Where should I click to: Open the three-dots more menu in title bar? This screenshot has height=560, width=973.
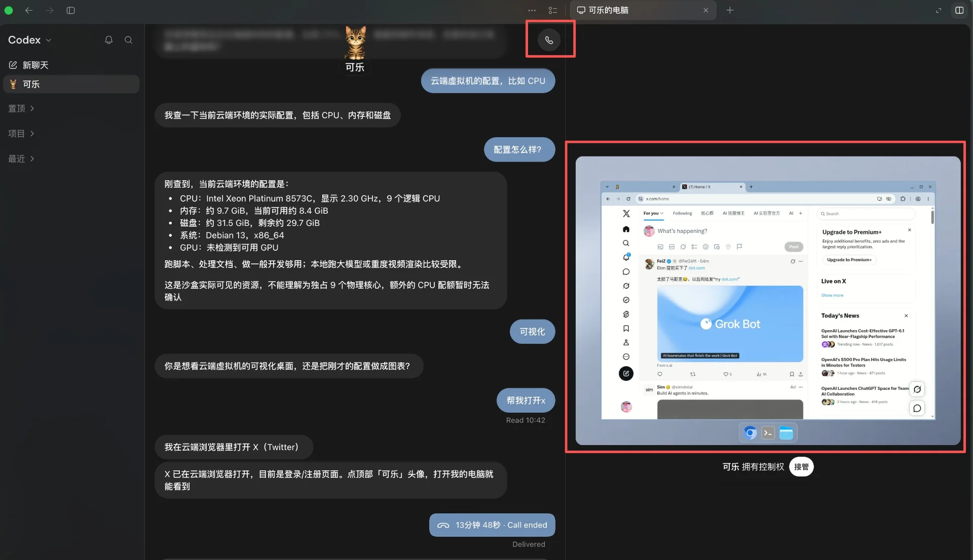pyautogui.click(x=532, y=10)
